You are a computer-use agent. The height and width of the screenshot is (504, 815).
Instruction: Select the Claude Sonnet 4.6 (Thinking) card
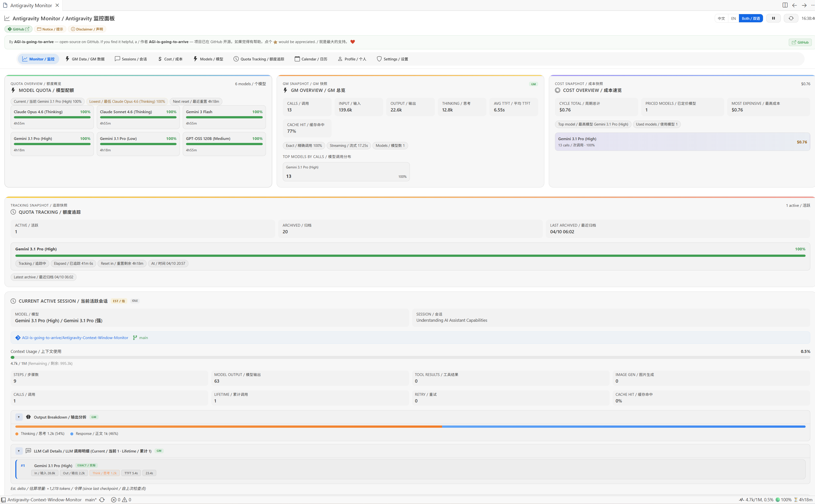[x=138, y=117]
